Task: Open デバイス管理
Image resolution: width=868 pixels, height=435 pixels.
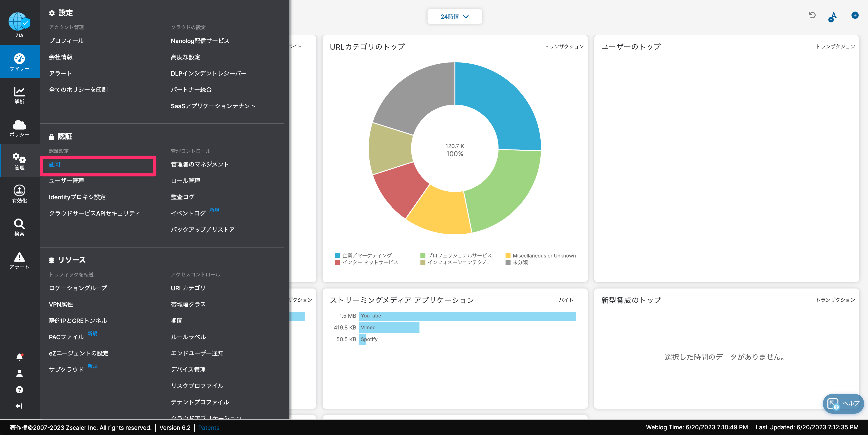Action: pos(188,370)
